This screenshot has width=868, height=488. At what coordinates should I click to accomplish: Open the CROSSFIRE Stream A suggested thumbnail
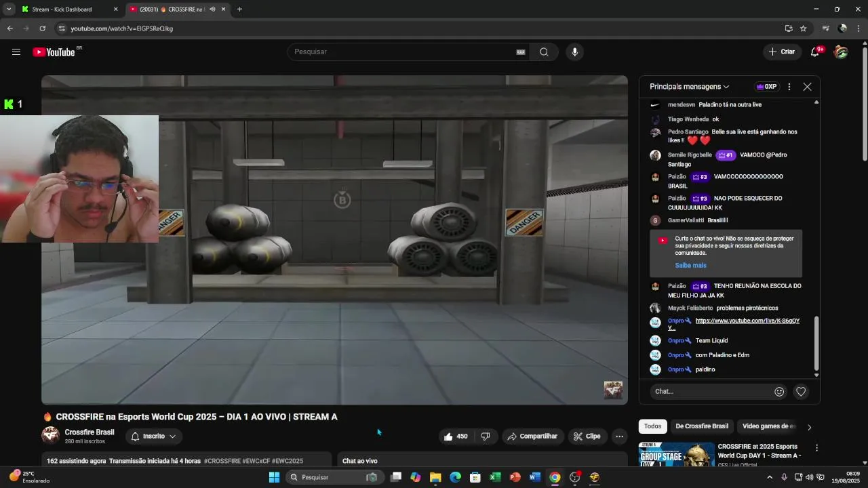tap(677, 454)
